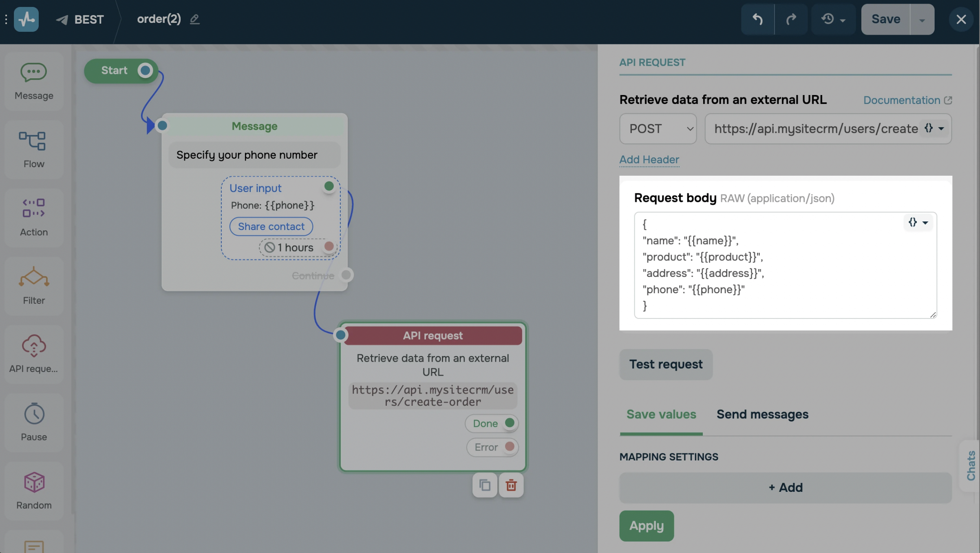Viewport: 980px width, 553px height.
Task: Click the Done output connector dot
Action: pyautogui.click(x=509, y=423)
